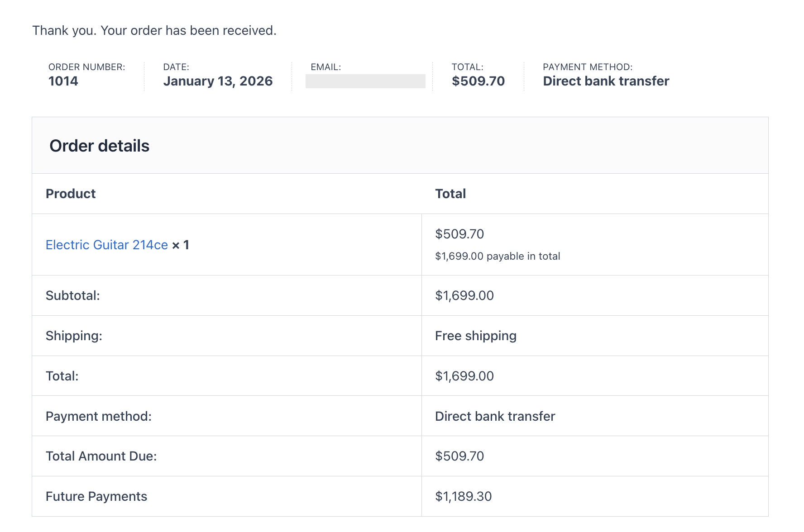Click the Total Amount Due value $509.70

click(x=459, y=456)
